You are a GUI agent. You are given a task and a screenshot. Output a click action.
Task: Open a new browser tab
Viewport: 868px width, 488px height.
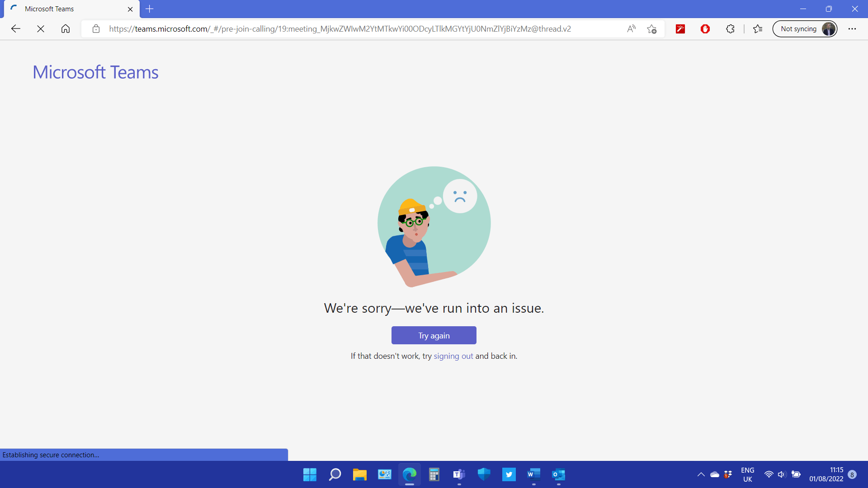(150, 9)
